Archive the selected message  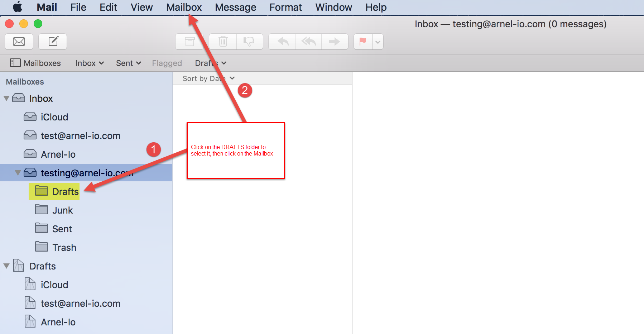[189, 42]
